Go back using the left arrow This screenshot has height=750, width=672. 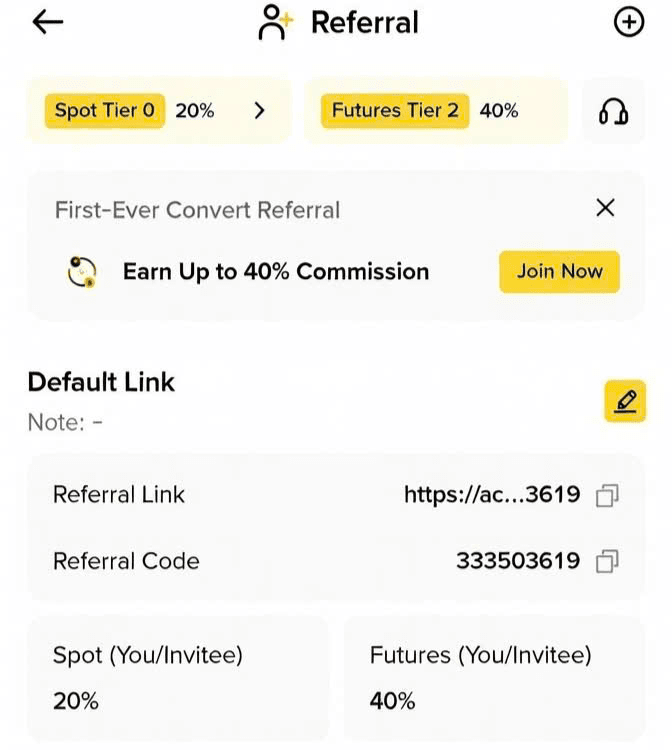48,23
